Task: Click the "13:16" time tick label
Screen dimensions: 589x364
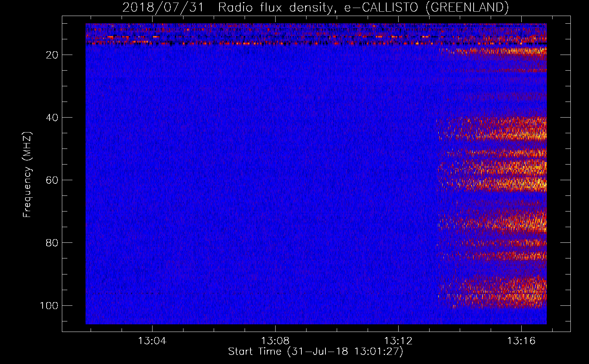Action: point(521,341)
